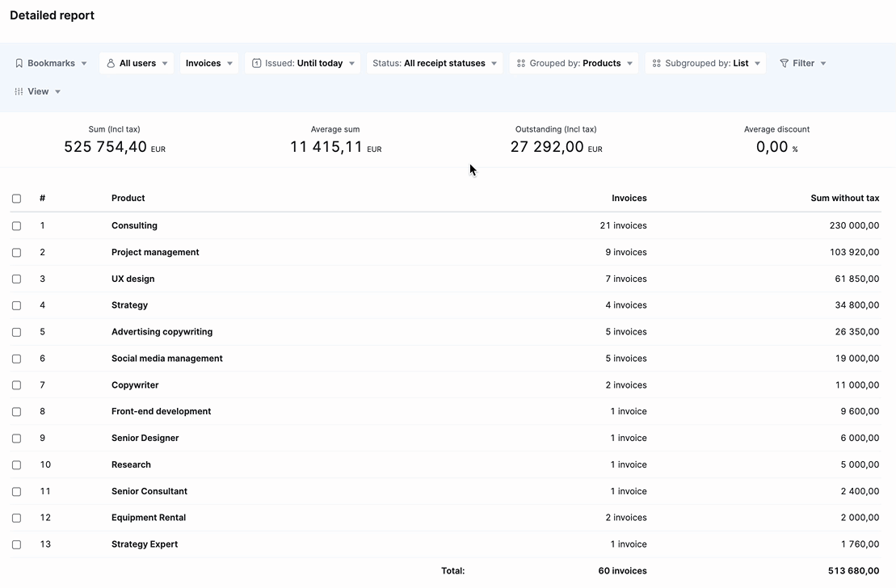Expand the Issued: Until today dropdown arrow
This screenshot has width=896, height=588.
pyautogui.click(x=352, y=64)
